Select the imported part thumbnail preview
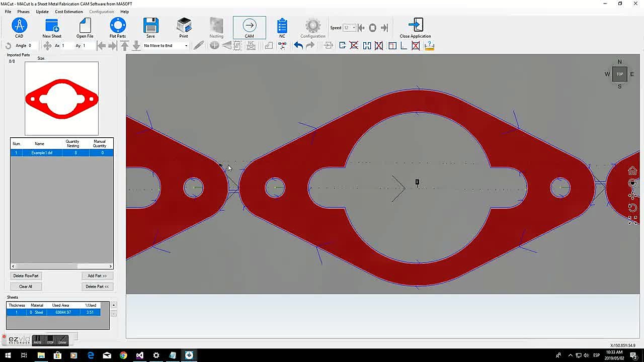644x362 pixels. coord(62,99)
